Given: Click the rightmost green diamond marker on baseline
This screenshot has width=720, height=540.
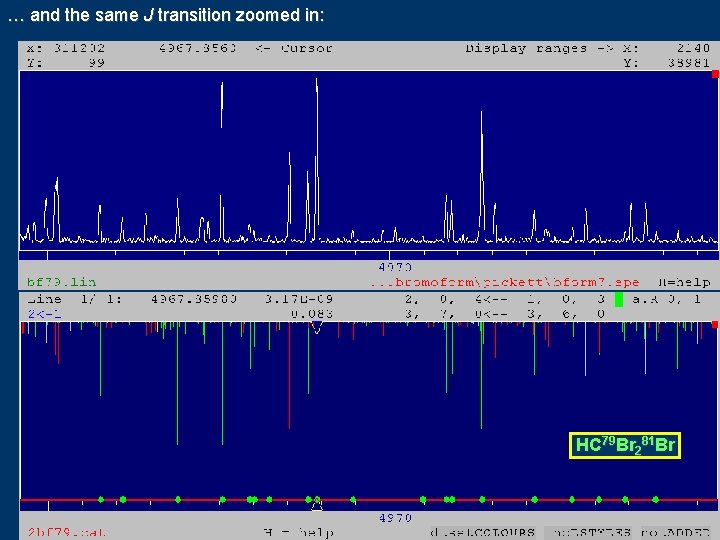Looking at the screenshot, I should [656, 500].
